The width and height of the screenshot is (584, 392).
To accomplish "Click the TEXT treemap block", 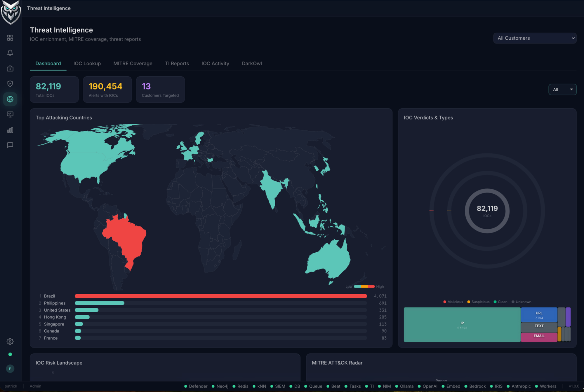I will [539, 327].
